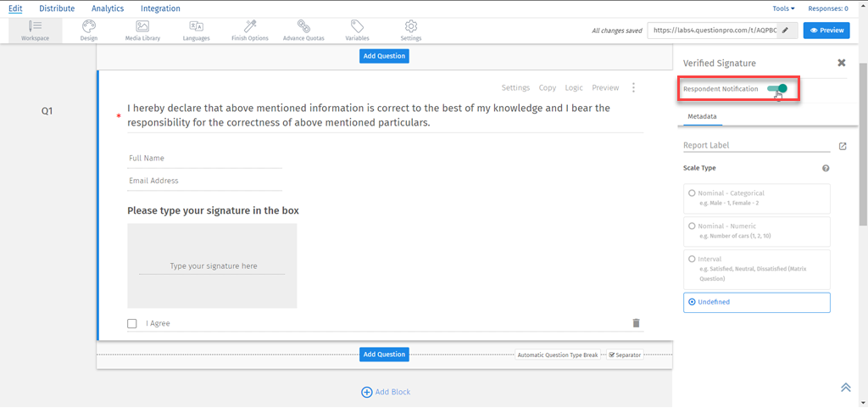The image size is (868, 408).
Task: Open the Q1 Logic link
Action: 574,87
